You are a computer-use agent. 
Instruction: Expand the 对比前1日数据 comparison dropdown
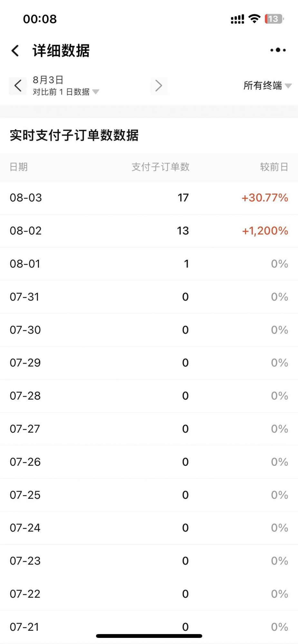tap(66, 92)
